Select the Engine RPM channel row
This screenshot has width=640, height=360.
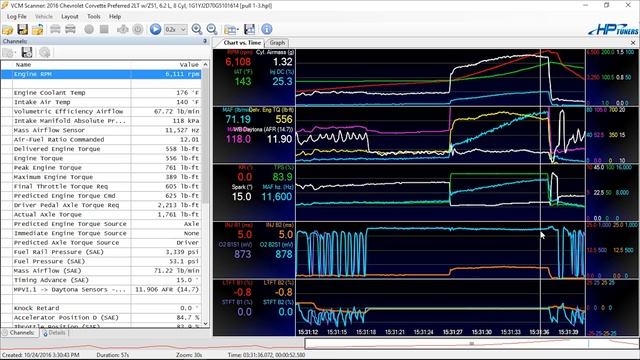pos(101,74)
